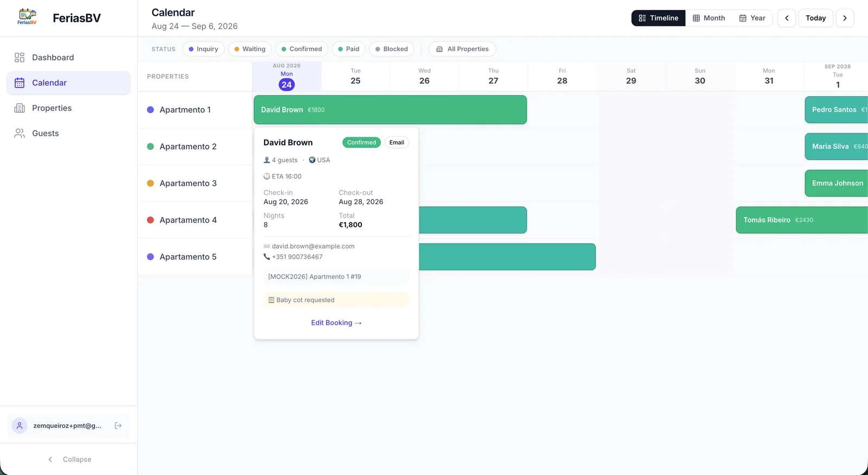Click Apartamento 4 red color dot

(x=150, y=220)
